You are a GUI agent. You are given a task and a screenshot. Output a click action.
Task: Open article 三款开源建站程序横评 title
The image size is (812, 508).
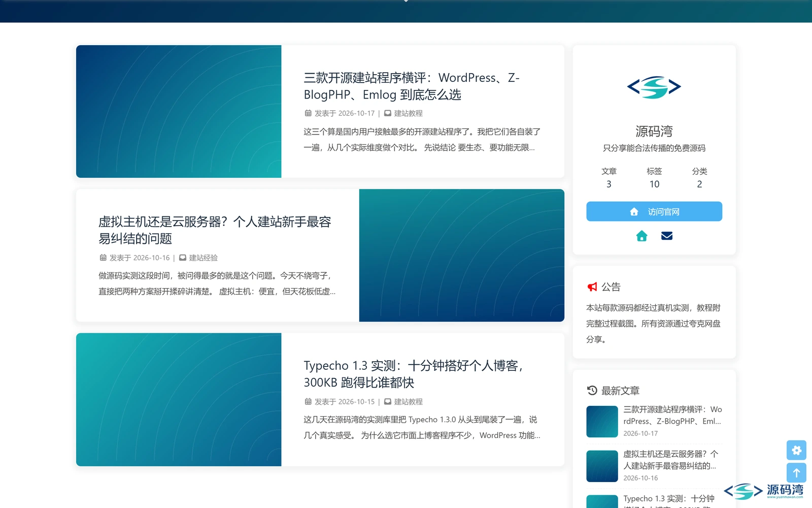pyautogui.click(x=412, y=86)
